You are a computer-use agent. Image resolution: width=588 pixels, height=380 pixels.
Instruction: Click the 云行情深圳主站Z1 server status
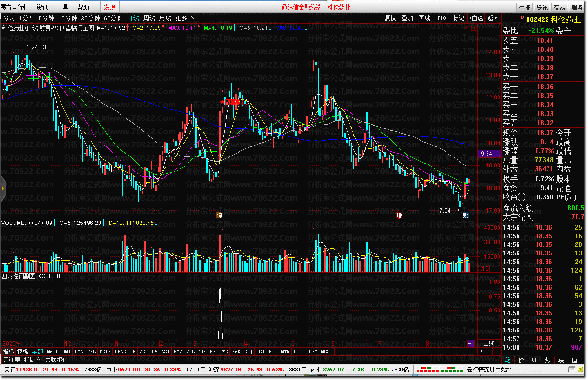(489, 370)
